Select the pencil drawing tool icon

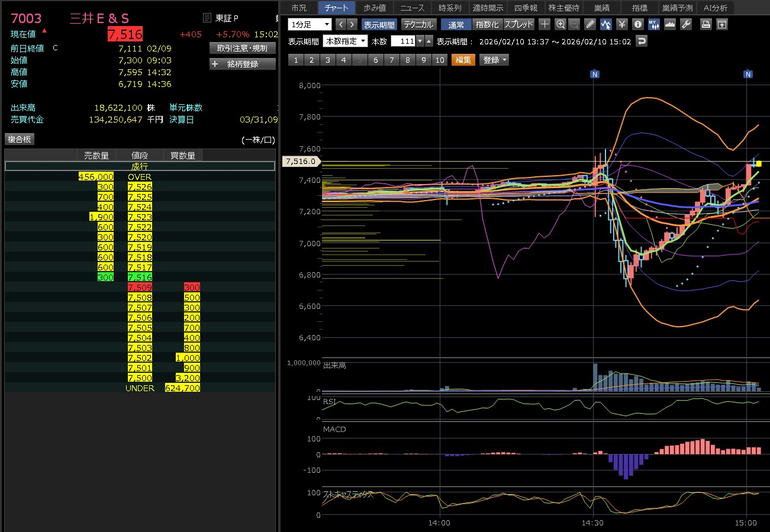[590, 24]
